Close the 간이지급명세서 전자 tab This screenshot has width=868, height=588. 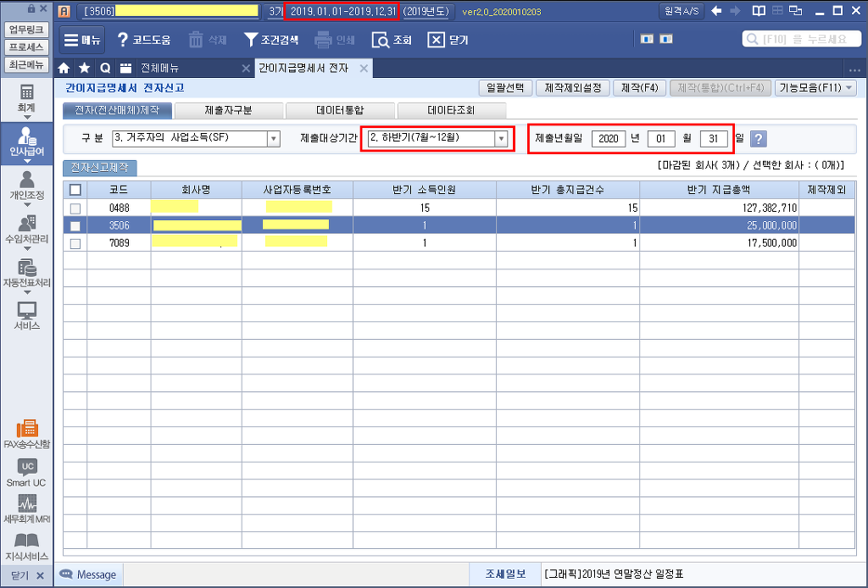[364, 68]
